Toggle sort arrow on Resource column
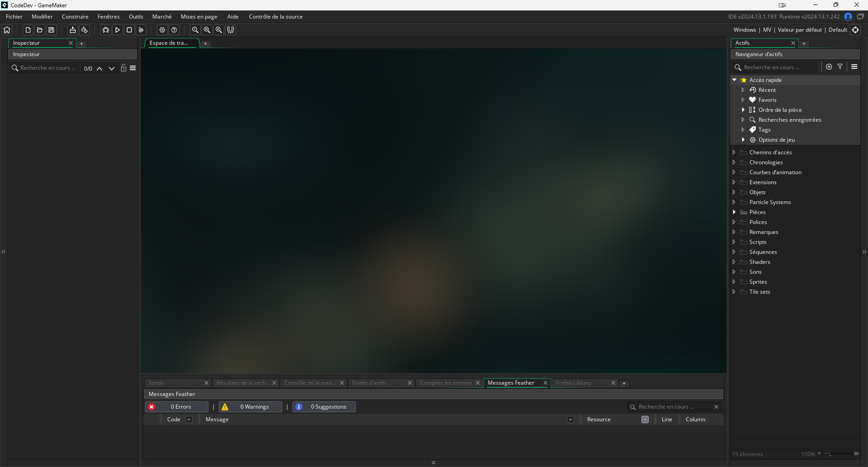The image size is (868, 467). [x=645, y=419]
